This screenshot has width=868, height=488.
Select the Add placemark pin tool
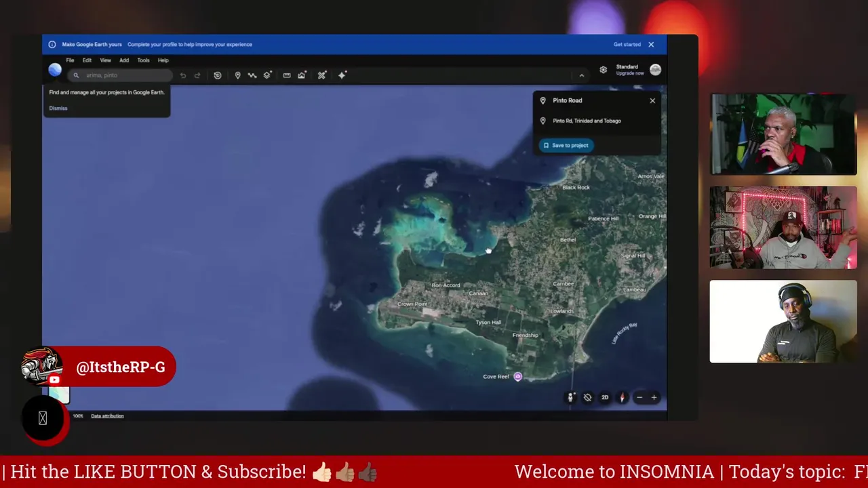coord(237,75)
